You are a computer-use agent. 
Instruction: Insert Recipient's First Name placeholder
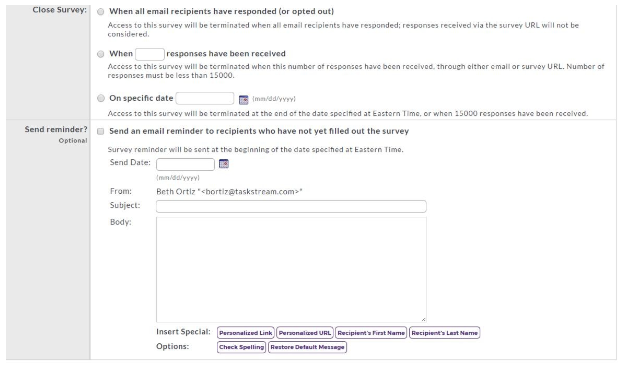point(371,333)
